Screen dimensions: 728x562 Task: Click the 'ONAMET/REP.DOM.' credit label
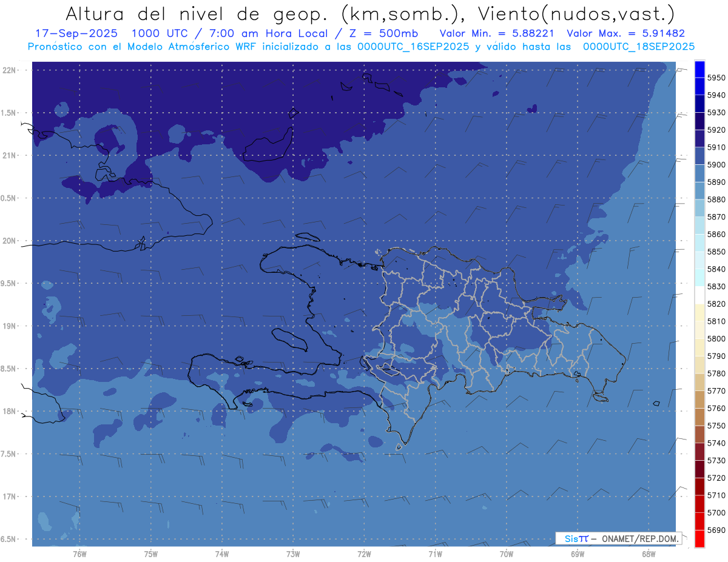[x=640, y=538]
